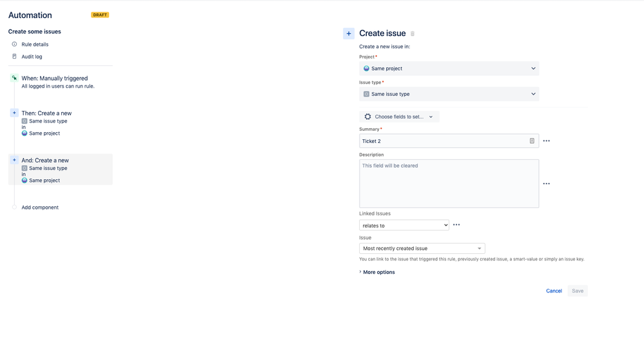Open the smart value picker icon in Summary field
The width and height of the screenshot is (644, 337).
(x=532, y=141)
